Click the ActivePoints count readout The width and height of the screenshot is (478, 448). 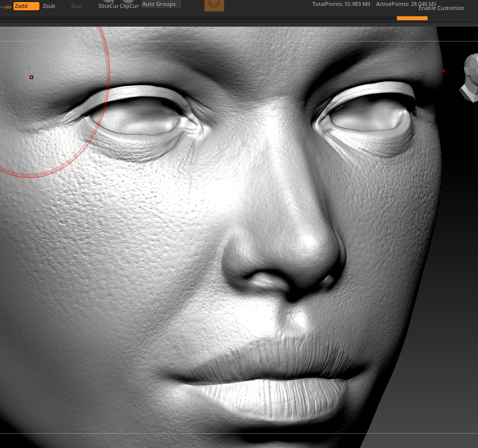(x=406, y=4)
